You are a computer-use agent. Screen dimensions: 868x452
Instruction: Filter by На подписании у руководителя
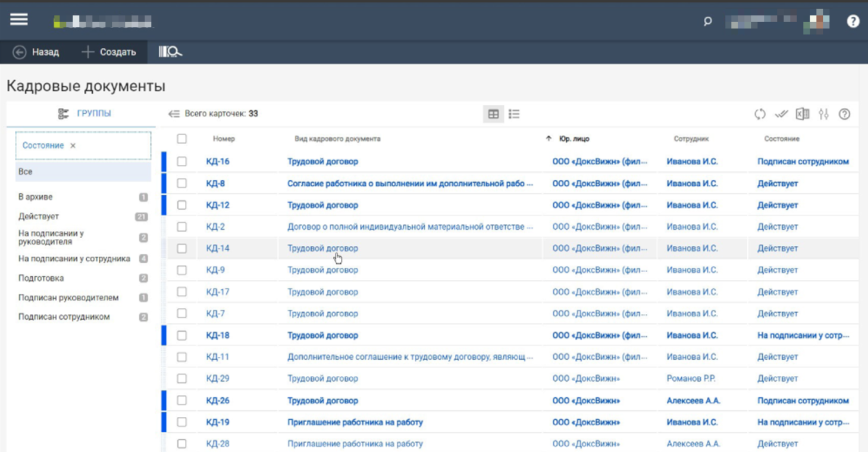(83, 238)
